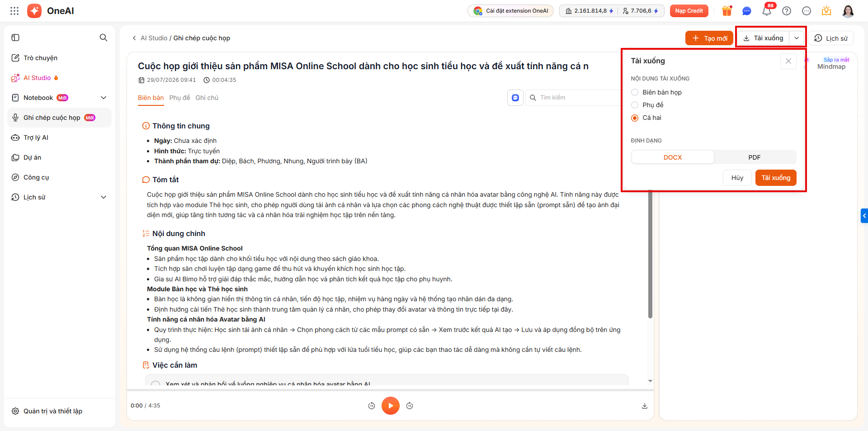Open Lịch sử history button
The height and width of the screenshot is (431, 868).
pos(831,38)
